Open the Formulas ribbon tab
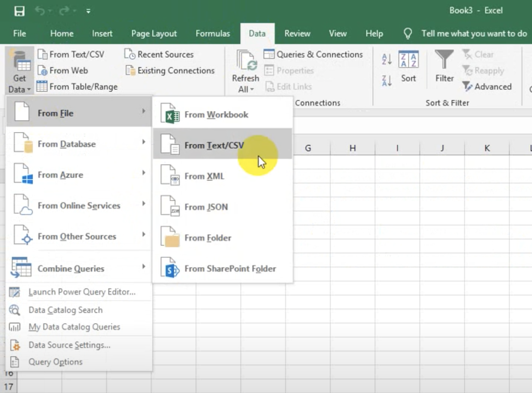532x393 pixels. click(212, 33)
